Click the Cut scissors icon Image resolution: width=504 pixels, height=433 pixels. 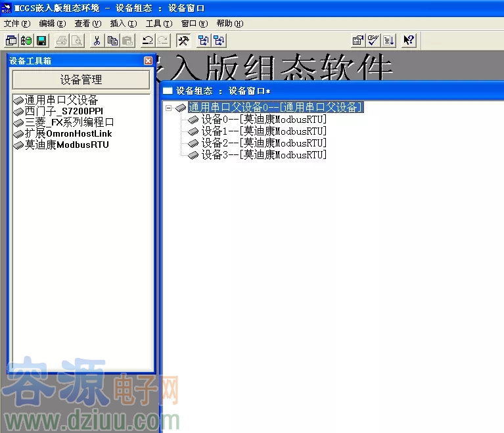point(97,41)
